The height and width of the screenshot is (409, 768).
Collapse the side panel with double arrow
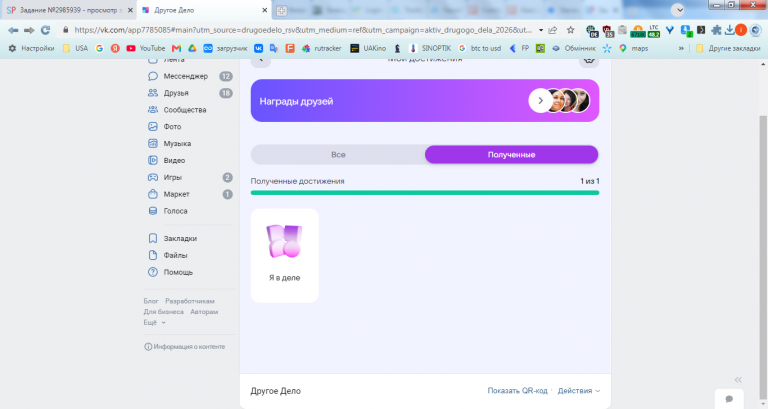[738, 380]
